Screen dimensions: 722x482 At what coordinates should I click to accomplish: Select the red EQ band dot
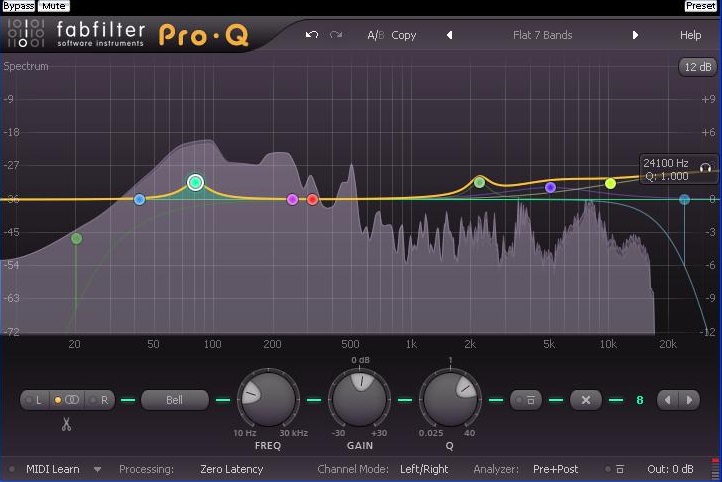point(313,199)
